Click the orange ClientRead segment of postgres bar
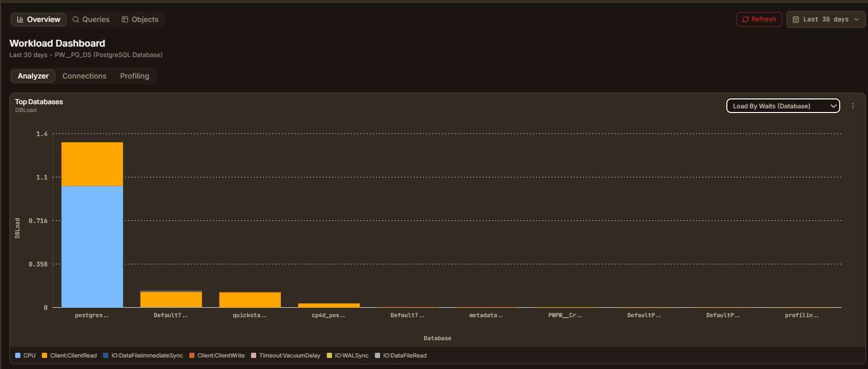The height and width of the screenshot is (369, 868). pyautogui.click(x=92, y=164)
